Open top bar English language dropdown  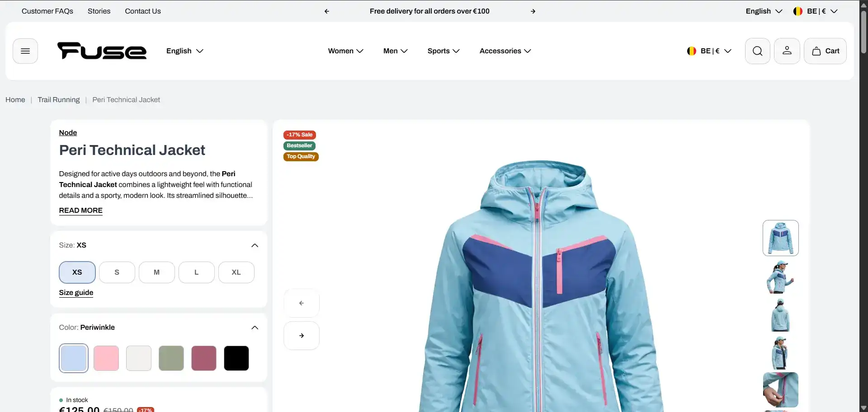tap(764, 11)
